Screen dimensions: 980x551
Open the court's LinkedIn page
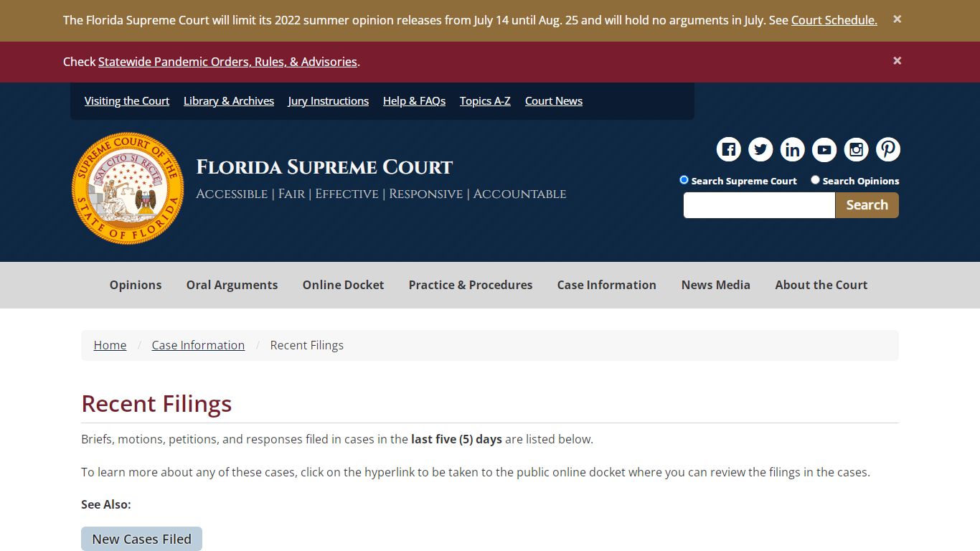[793, 150]
